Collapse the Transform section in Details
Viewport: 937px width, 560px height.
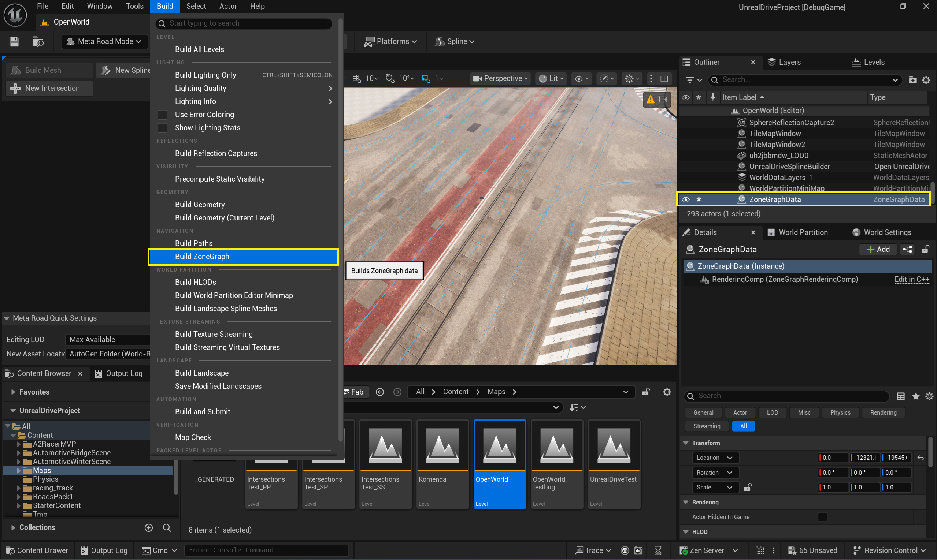[686, 443]
